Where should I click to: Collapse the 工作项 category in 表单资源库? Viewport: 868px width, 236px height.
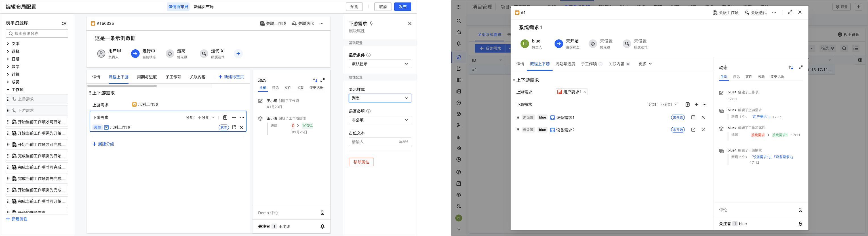coord(8,90)
